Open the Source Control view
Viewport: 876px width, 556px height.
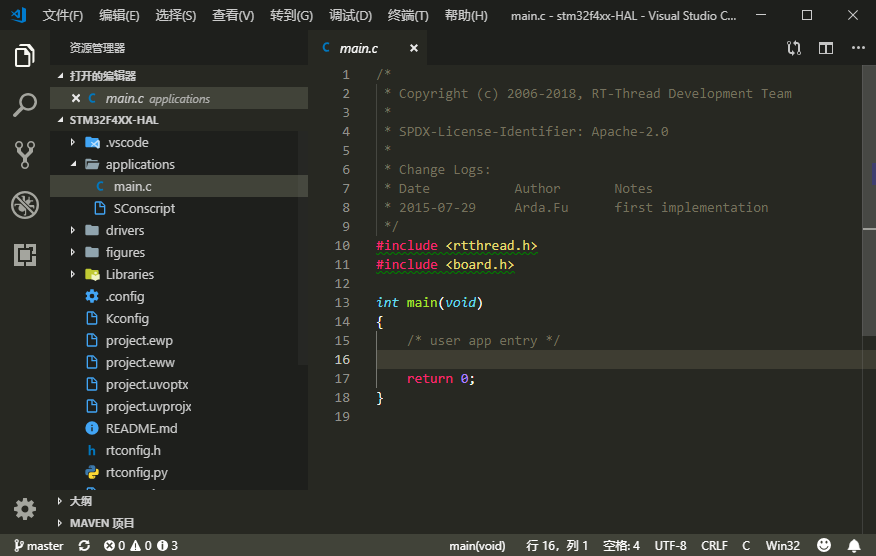click(x=25, y=154)
